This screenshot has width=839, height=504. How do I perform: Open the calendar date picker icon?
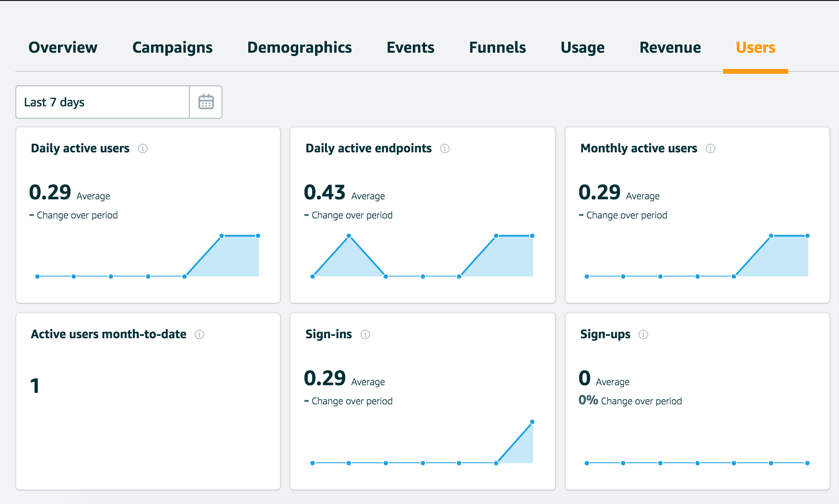[206, 102]
